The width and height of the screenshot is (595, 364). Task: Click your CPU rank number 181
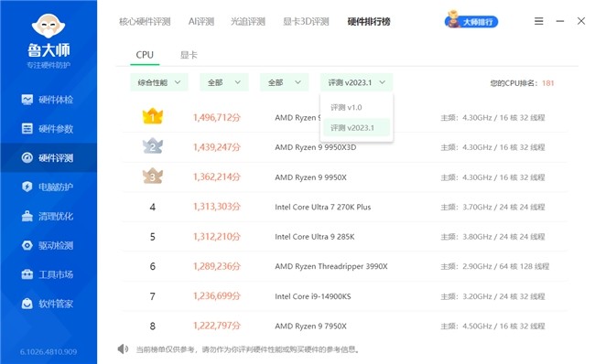[548, 83]
